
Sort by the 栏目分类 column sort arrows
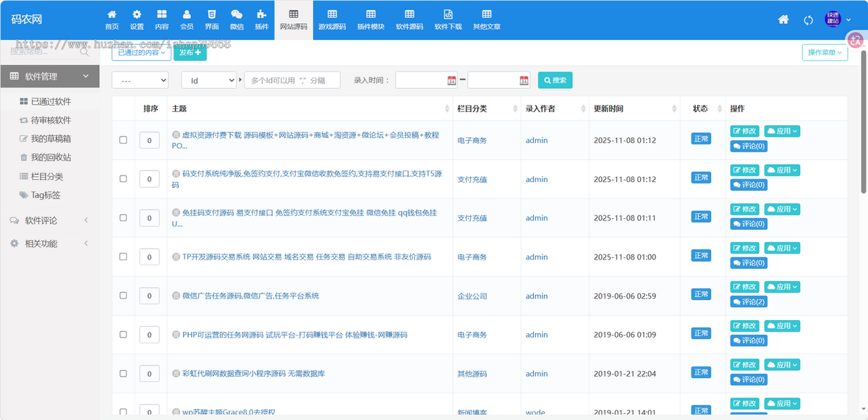515,108
